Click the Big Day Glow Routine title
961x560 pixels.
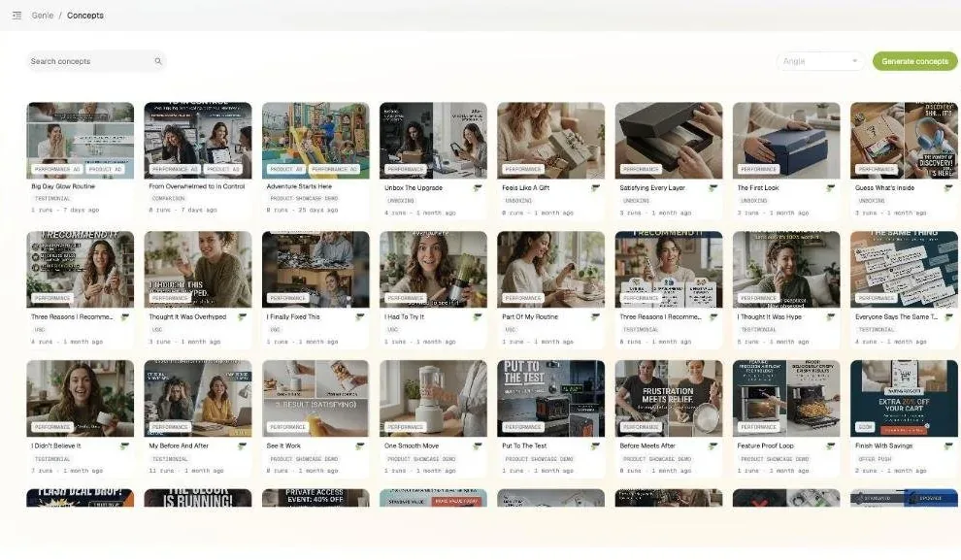(x=63, y=186)
